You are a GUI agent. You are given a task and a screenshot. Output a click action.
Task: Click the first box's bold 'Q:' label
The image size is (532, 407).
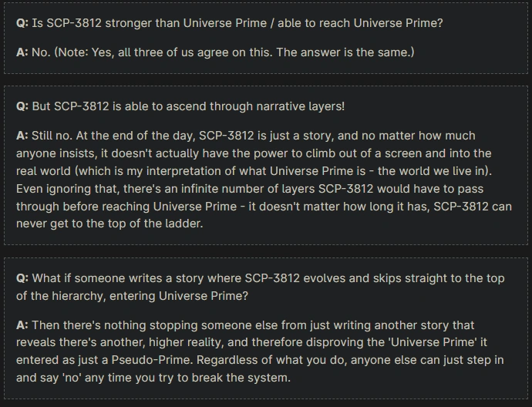click(x=22, y=23)
